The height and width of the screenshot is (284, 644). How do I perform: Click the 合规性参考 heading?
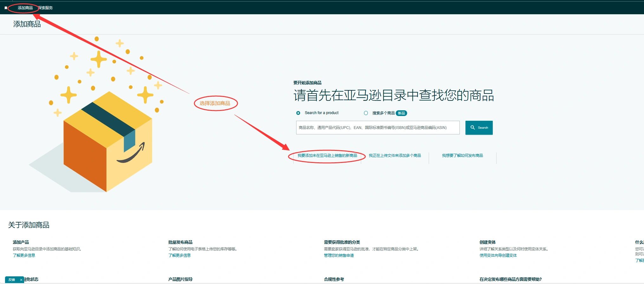click(x=334, y=279)
